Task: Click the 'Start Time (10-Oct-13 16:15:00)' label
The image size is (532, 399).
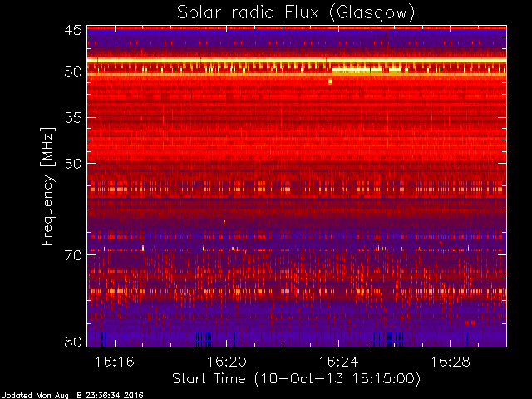Action: [296, 379]
